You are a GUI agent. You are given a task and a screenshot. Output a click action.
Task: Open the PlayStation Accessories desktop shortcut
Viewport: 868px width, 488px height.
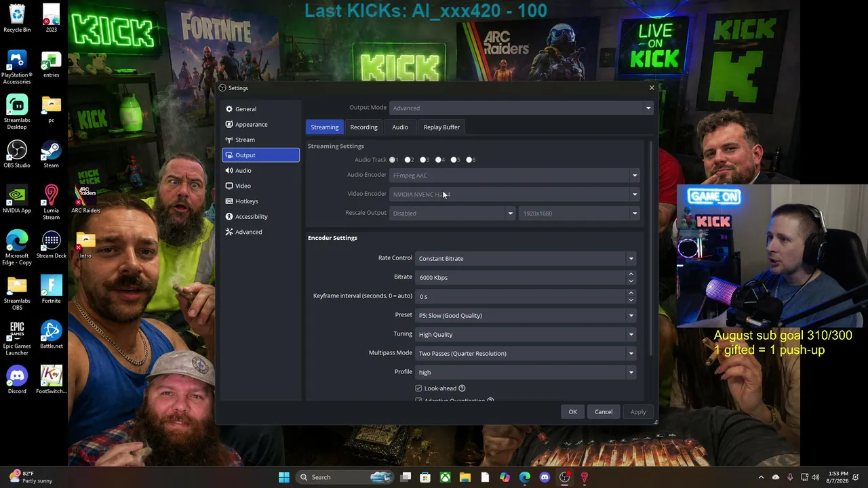coord(17,67)
